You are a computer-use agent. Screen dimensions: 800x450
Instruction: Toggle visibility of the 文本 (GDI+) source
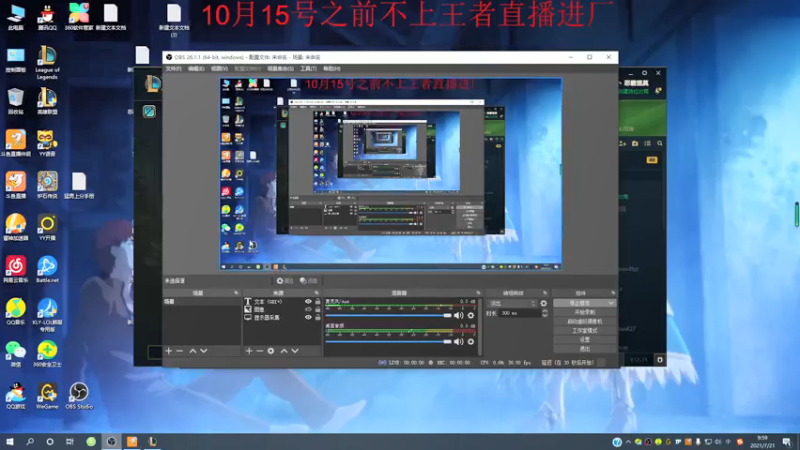point(308,302)
